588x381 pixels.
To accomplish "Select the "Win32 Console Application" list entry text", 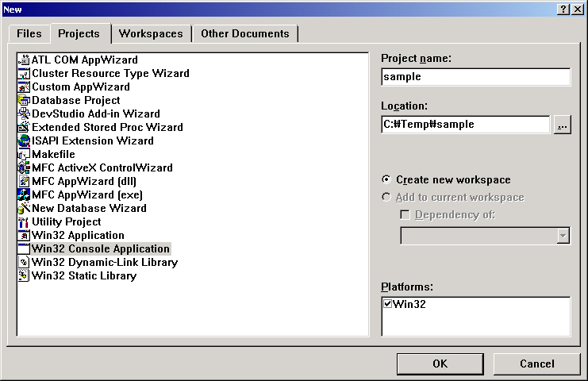I will [x=101, y=248].
